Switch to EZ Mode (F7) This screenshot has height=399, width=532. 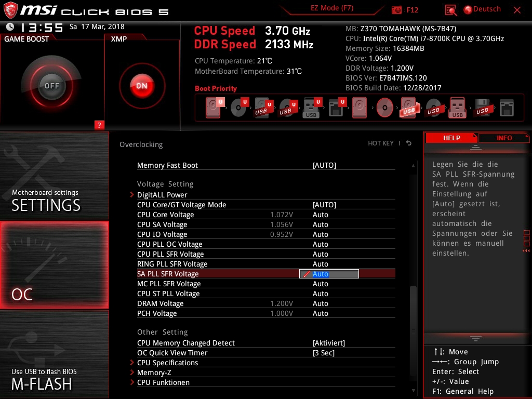[x=332, y=8]
